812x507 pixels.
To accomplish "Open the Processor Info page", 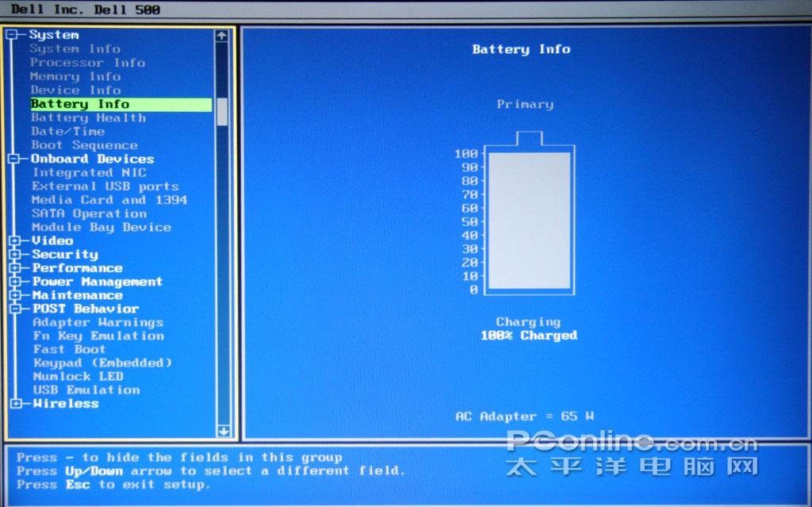I will (87, 63).
